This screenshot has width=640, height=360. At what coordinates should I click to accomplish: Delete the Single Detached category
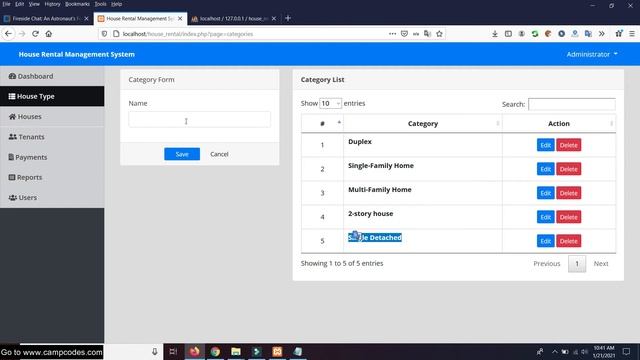pyautogui.click(x=569, y=241)
